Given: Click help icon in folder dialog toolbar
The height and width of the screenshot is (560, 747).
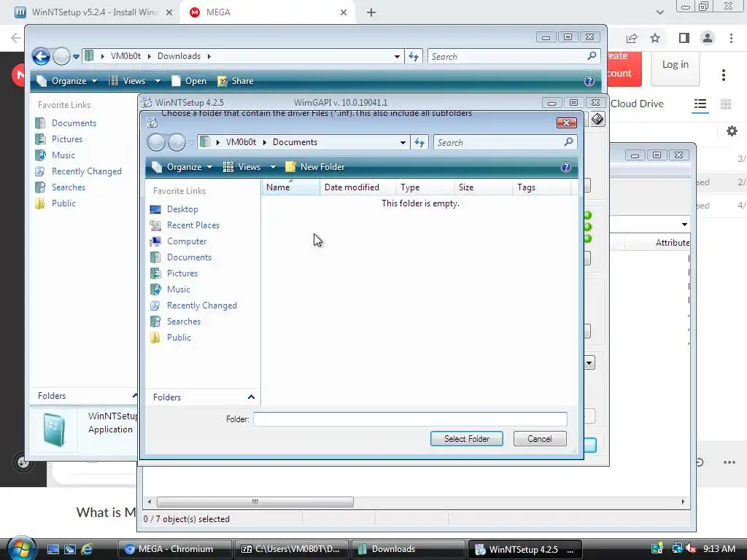Looking at the screenshot, I should coord(566,167).
